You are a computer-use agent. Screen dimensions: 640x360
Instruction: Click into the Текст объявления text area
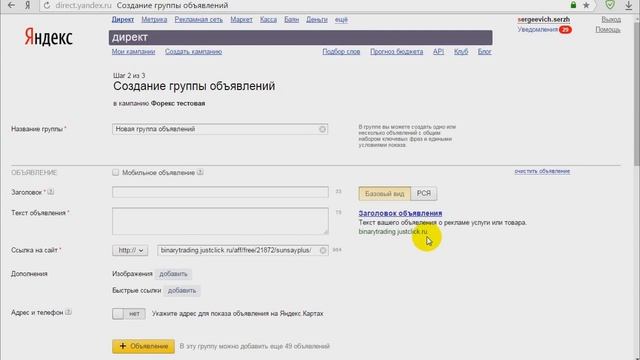(x=220, y=221)
